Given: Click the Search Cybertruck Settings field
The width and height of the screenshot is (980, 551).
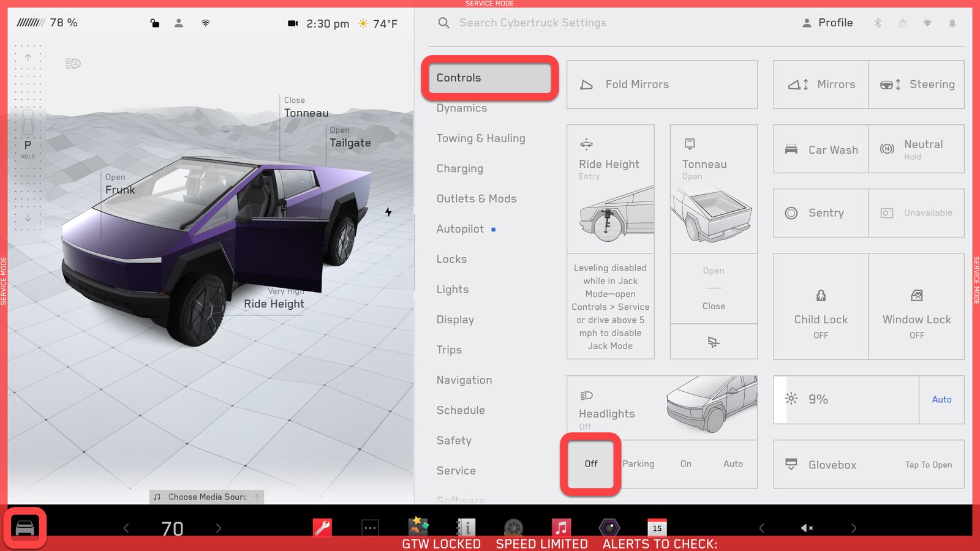Looking at the screenshot, I should (533, 23).
